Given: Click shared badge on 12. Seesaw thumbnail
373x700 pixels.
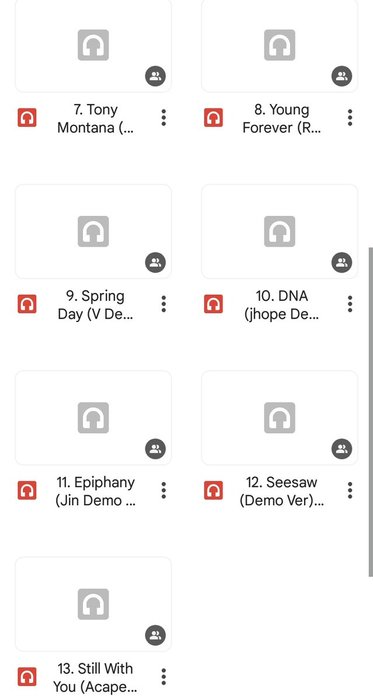Looking at the screenshot, I should (342, 449).
